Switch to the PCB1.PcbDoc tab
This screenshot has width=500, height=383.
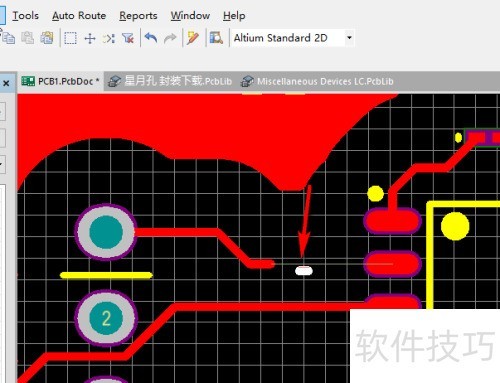60,81
